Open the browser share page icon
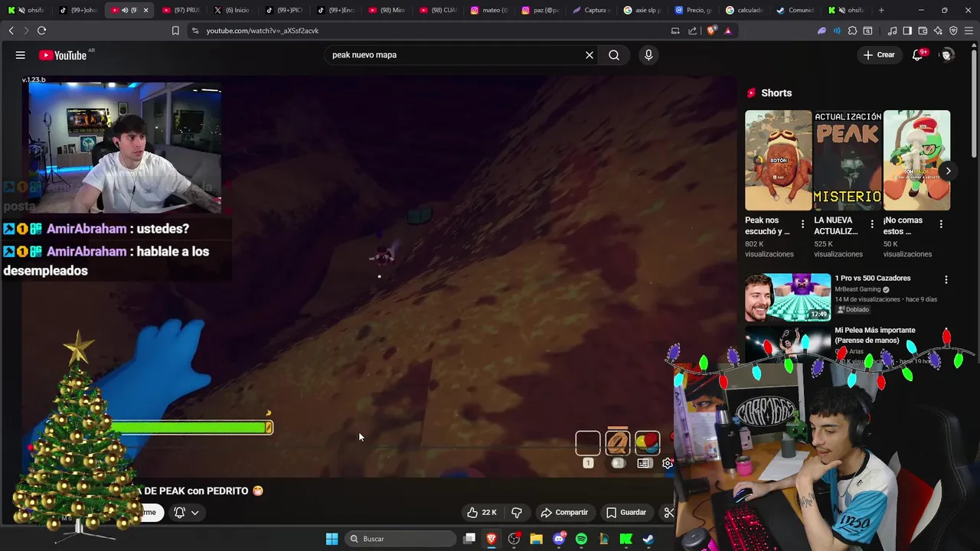The width and height of the screenshot is (980, 551). point(693,31)
